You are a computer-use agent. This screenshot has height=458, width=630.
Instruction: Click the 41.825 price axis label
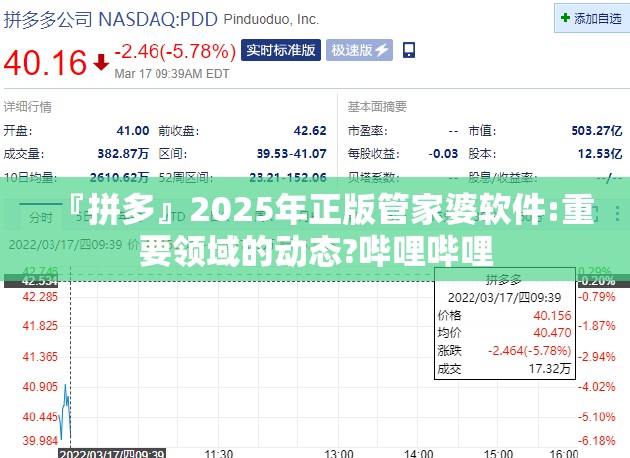click(x=40, y=326)
